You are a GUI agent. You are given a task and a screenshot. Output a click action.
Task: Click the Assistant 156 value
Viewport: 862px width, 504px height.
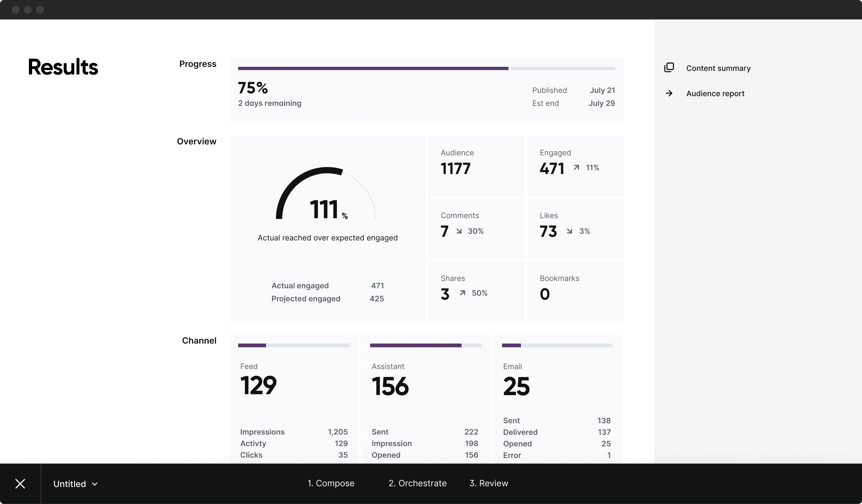390,386
